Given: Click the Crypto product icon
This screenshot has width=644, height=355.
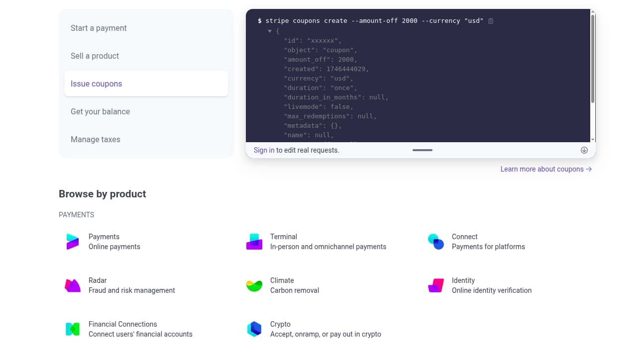Looking at the screenshot, I should coord(254,329).
